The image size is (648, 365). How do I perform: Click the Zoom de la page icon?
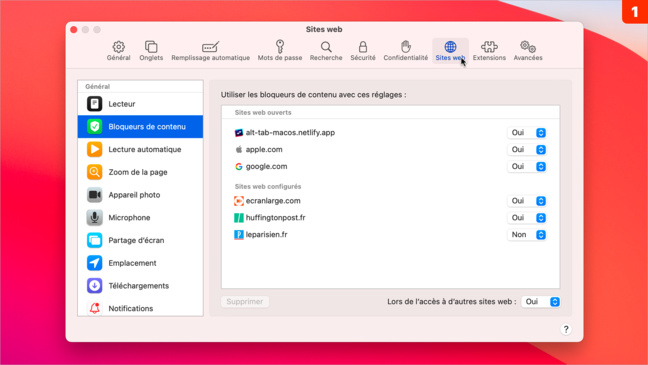tap(94, 172)
